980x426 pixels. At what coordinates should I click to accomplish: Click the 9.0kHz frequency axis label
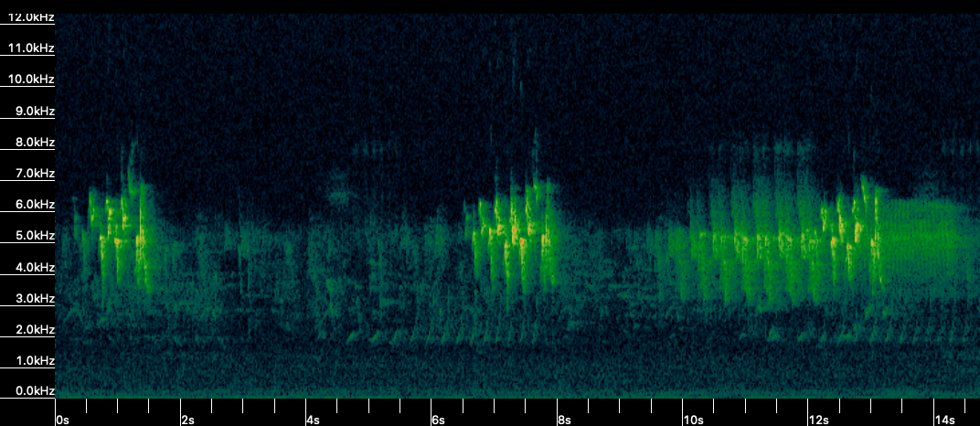pyautogui.click(x=35, y=112)
